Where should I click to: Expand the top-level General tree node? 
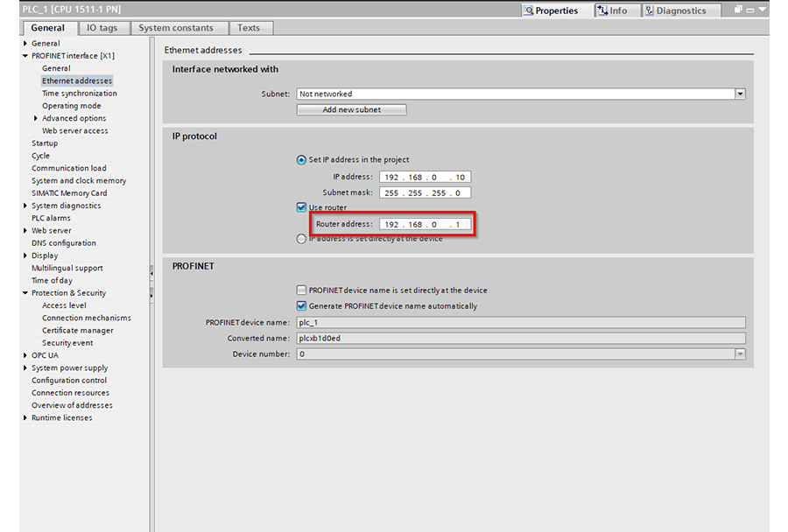[x=25, y=44]
